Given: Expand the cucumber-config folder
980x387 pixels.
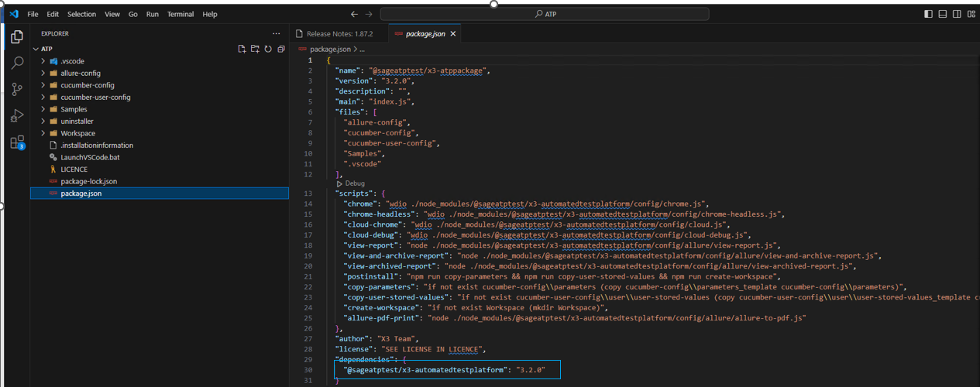Looking at the screenshot, I should coord(43,85).
